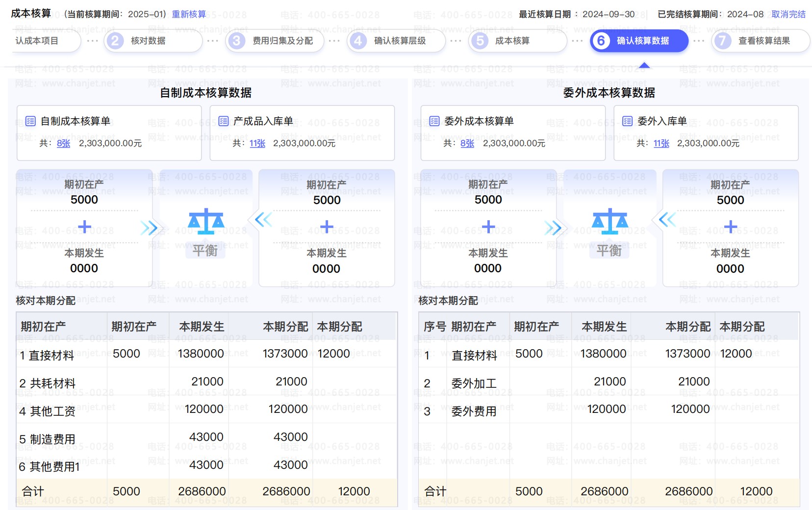The image size is (812, 510).
Task: Click plus icon in 委外入库单 balance card
Action: [731, 227]
